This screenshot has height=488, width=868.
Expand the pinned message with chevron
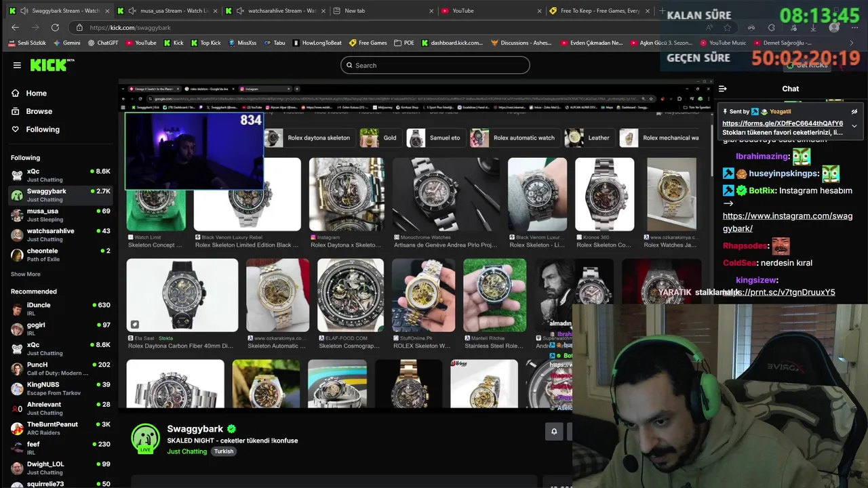pos(854,126)
